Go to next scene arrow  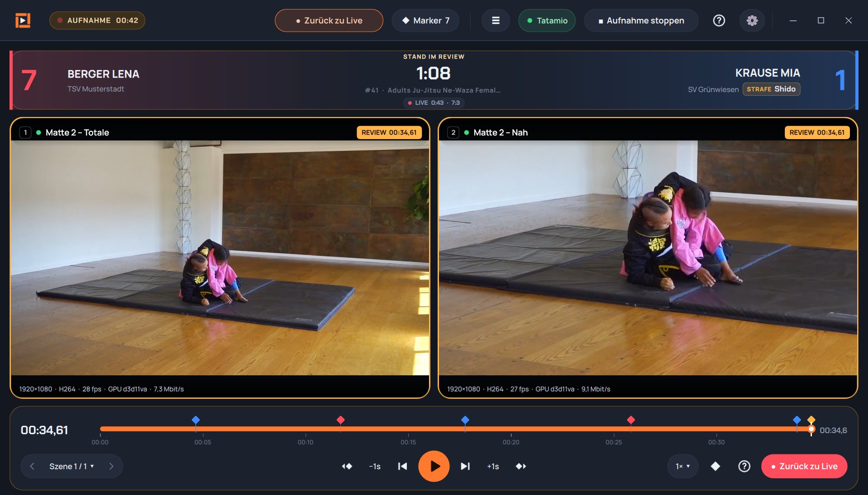coord(111,466)
